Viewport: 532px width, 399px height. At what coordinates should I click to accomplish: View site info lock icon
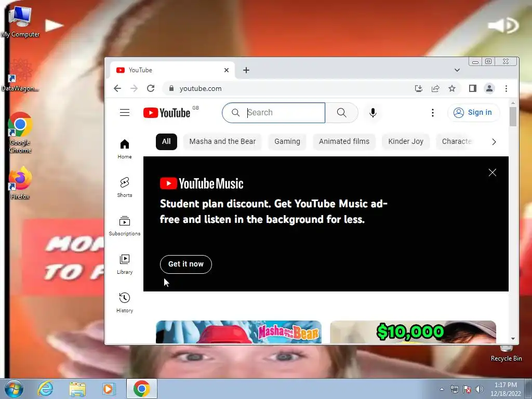click(x=171, y=88)
